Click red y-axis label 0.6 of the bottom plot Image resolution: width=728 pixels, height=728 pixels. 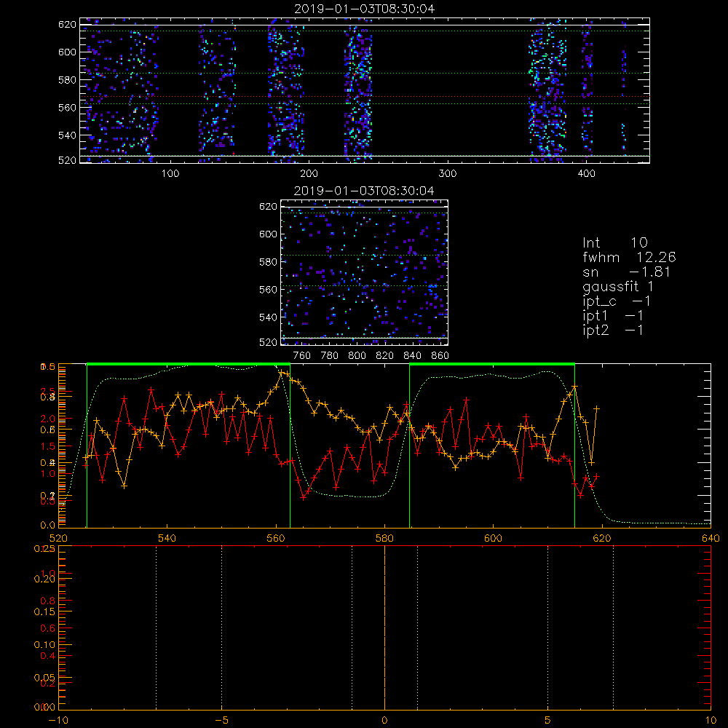48,628
